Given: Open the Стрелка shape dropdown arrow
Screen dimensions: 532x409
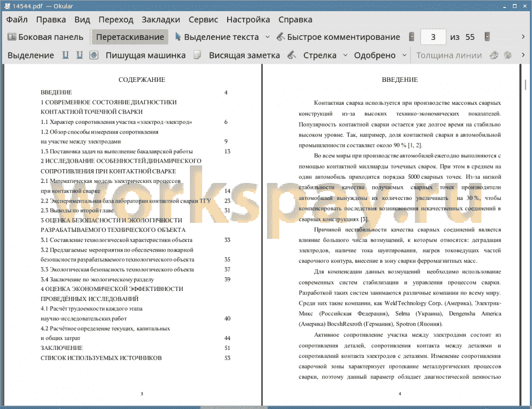Looking at the screenshot, I should [345, 55].
